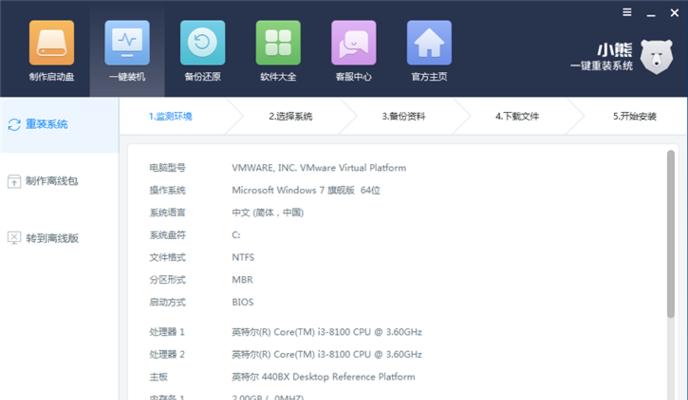
Task: Click the 处理器 1 i3-8100 CPU value
Action: click(x=327, y=332)
